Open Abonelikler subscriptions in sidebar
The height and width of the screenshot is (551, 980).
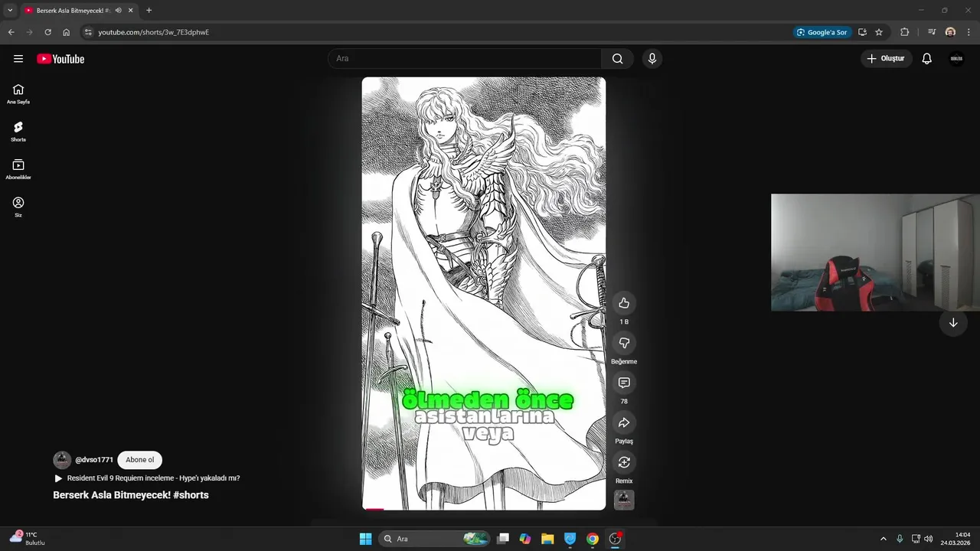tap(18, 169)
